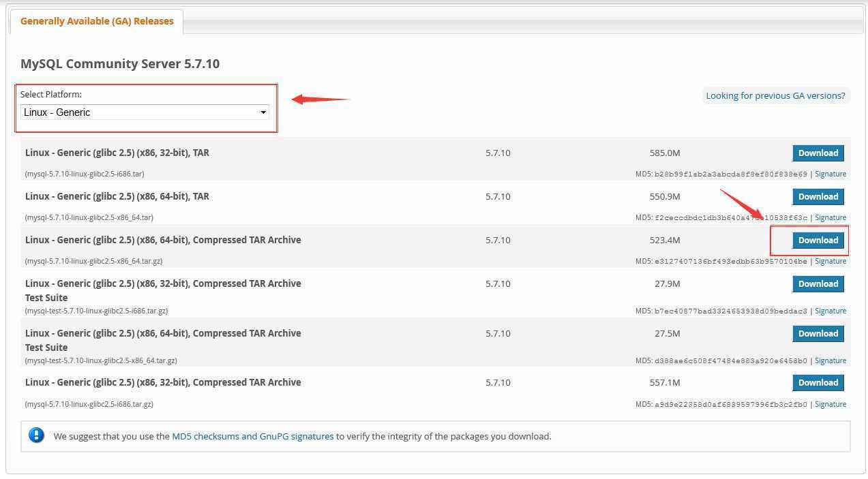The width and height of the screenshot is (868, 479).
Task: Download the 64-bit Test Suite 27.5M archive
Action: coord(818,334)
